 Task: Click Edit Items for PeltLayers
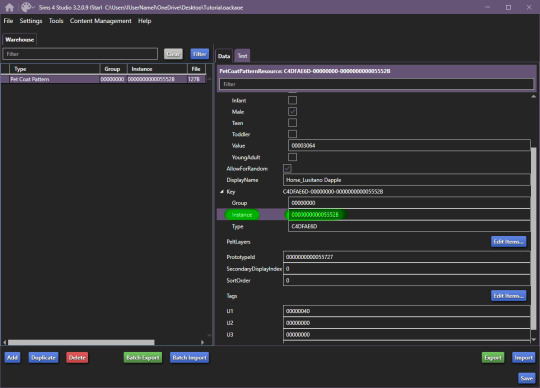coord(508,242)
